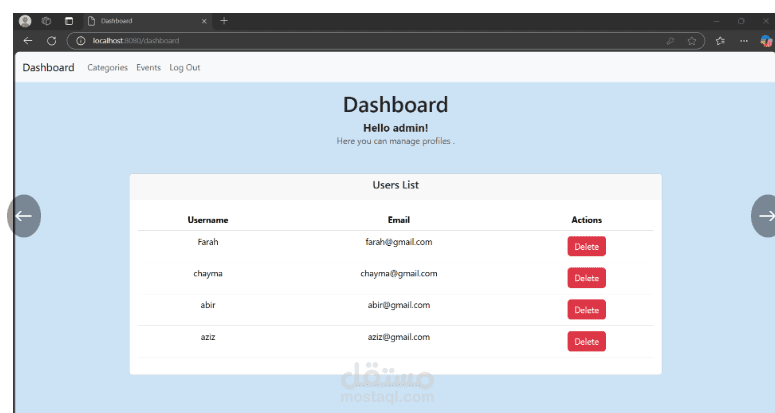Go to next image with right arrow

tap(764, 216)
